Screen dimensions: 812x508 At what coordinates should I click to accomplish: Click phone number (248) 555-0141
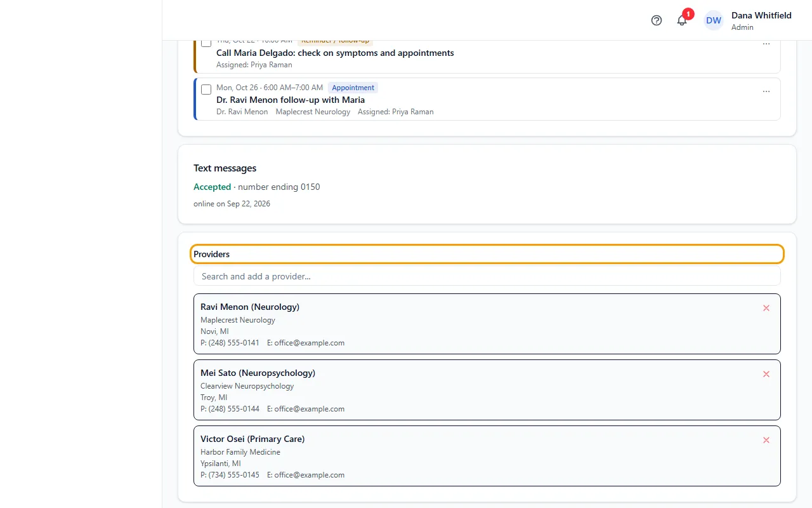pyautogui.click(x=233, y=343)
